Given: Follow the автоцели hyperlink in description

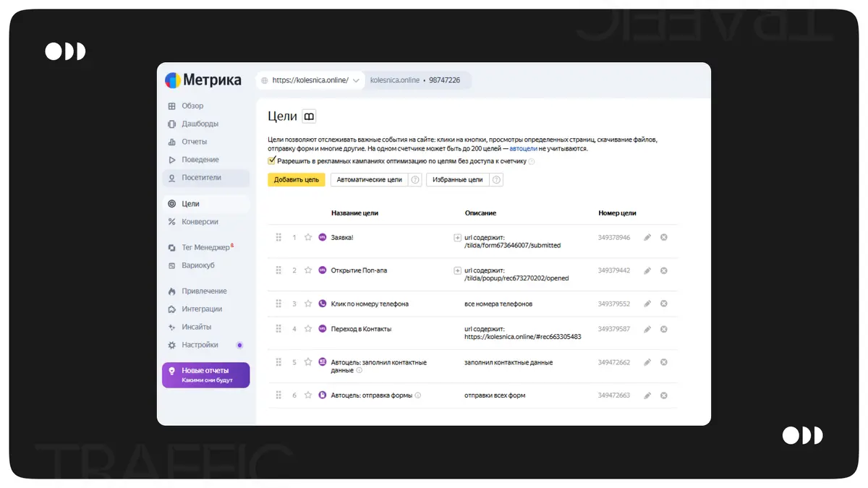Looking at the screenshot, I should tap(523, 148).
